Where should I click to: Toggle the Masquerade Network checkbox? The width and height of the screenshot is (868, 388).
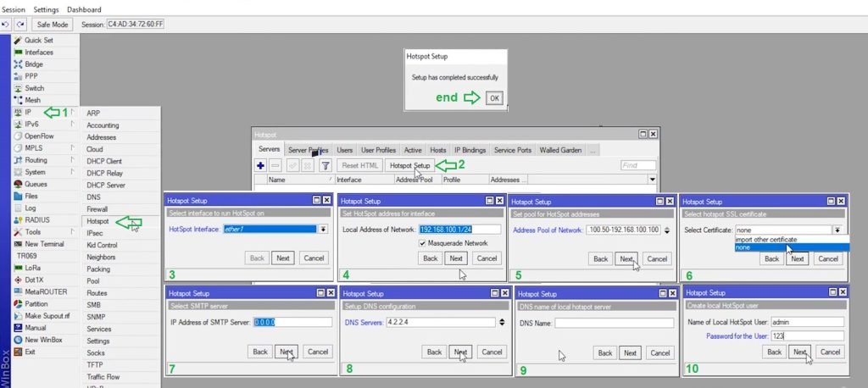click(x=422, y=243)
